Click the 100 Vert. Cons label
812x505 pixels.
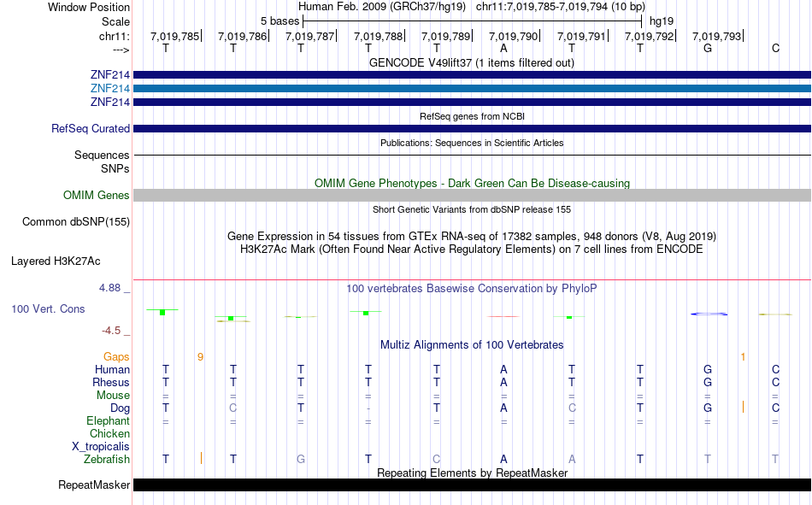[48, 309]
